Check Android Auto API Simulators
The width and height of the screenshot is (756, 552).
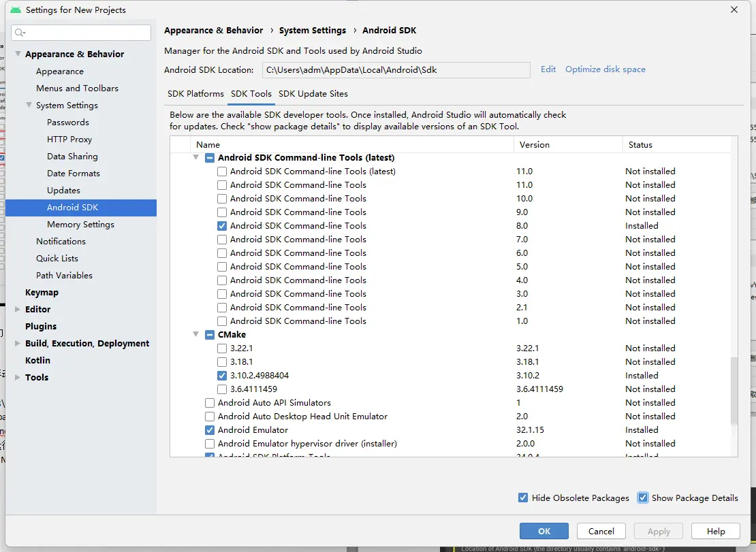pyautogui.click(x=210, y=403)
